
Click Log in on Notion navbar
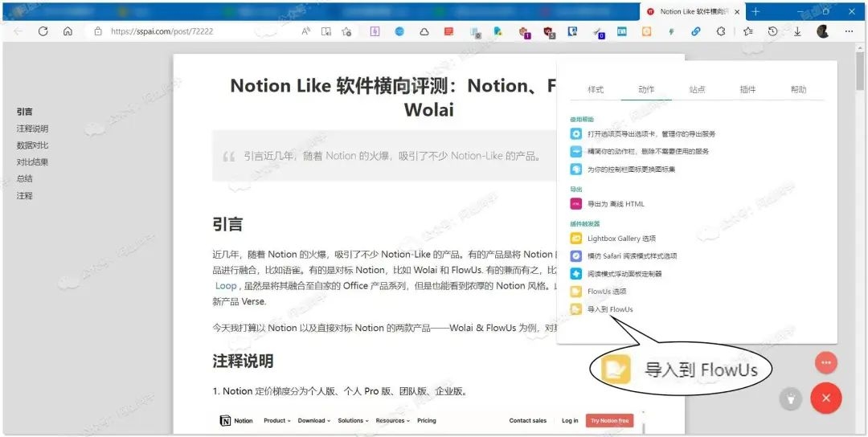click(570, 421)
